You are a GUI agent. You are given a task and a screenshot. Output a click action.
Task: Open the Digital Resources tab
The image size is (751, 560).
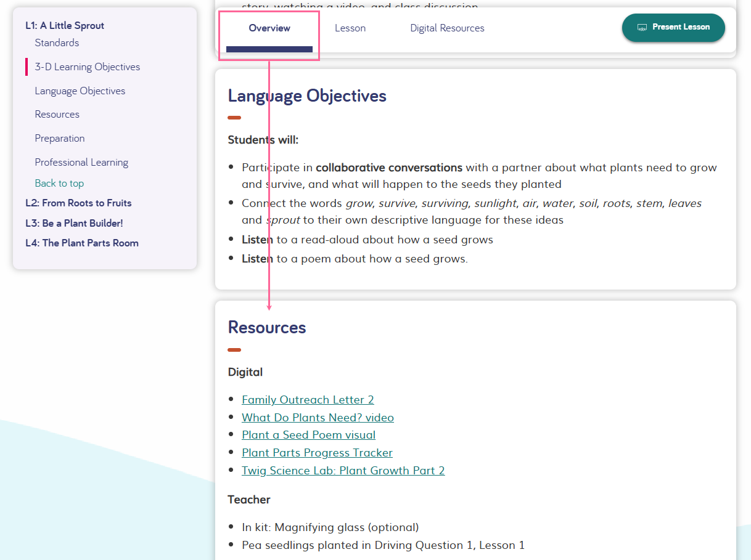click(446, 28)
